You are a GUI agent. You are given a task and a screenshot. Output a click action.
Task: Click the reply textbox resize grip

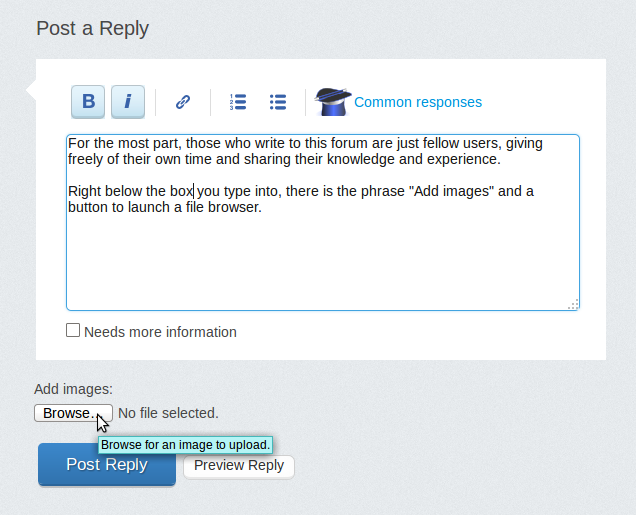[x=573, y=304]
